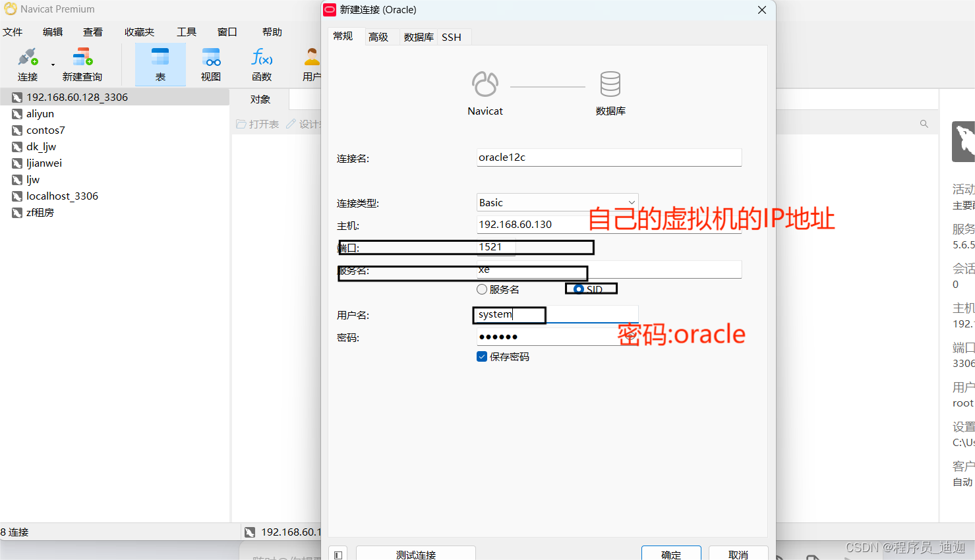The image size is (975, 560).
Task: Click the 用户名 field containing system
Action: point(557,314)
